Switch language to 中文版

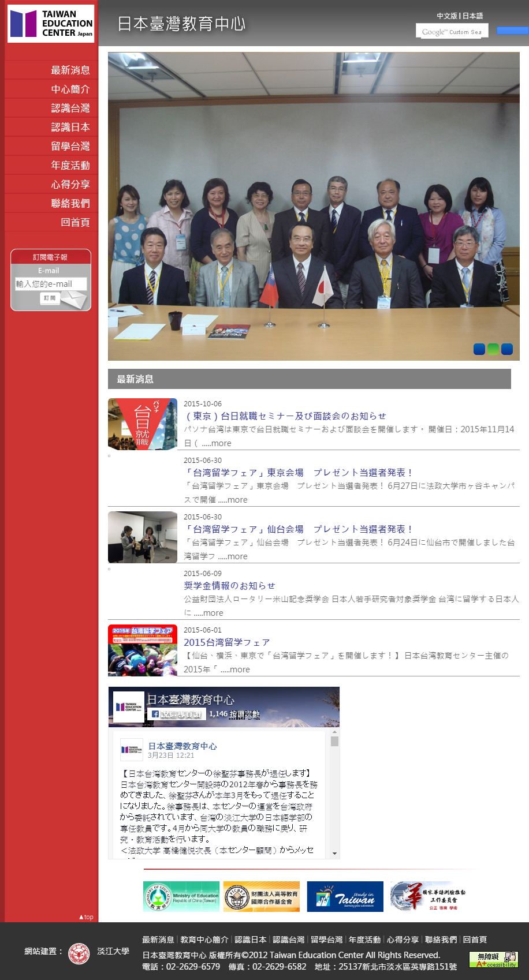(446, 16)
